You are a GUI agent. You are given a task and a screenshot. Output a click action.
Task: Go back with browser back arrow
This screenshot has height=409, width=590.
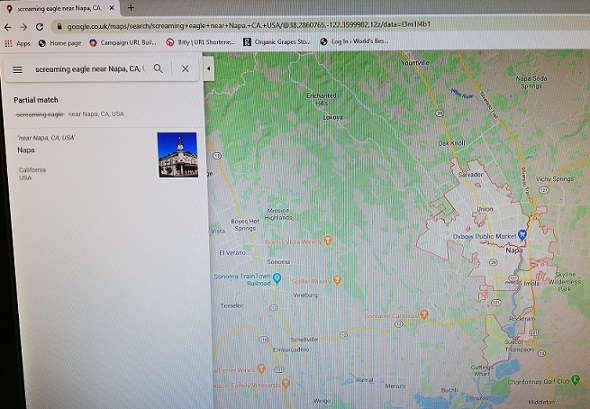pyautogui.click(x=8, y=27)
